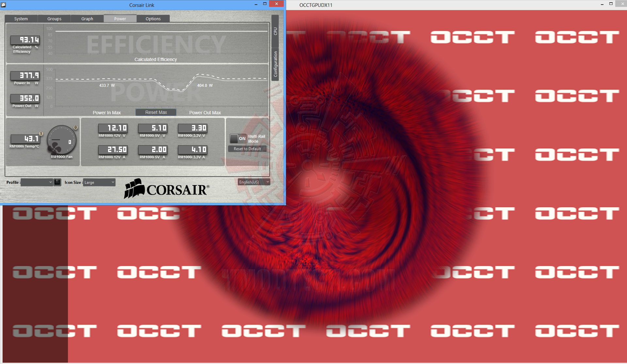The height and width of the screenshot is (364, 627).
Task: Click the Corsair sails logo
Action: click(x=134, y=189)
